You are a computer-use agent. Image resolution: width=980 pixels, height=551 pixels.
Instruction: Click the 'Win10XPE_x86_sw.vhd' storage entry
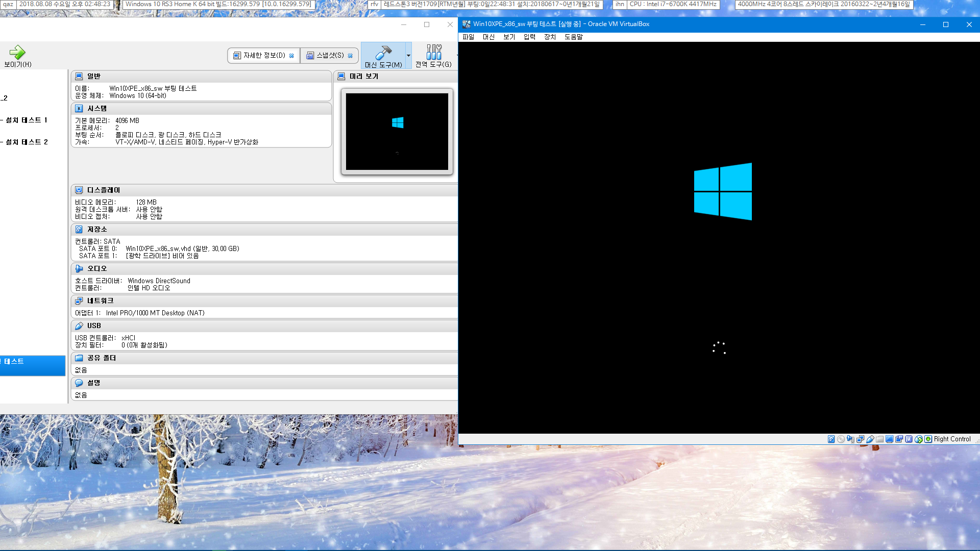[x=182, y=248]
